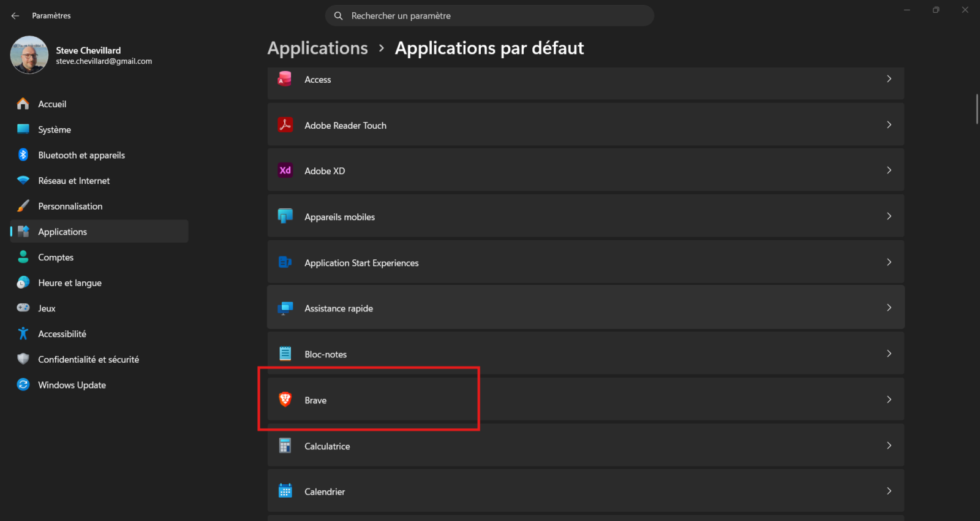Click the Comptes person icon
Viewport: 980px width, 521px height.
(x=23, y=257)
